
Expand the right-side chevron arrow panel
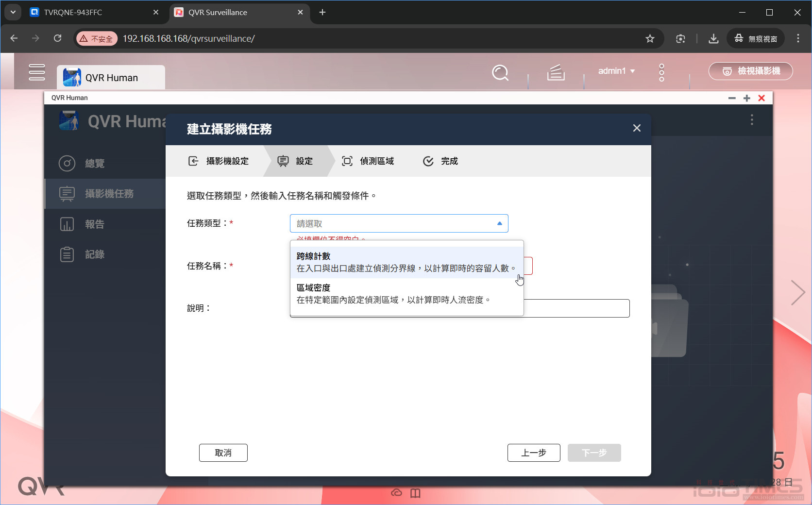coord(798,293)
